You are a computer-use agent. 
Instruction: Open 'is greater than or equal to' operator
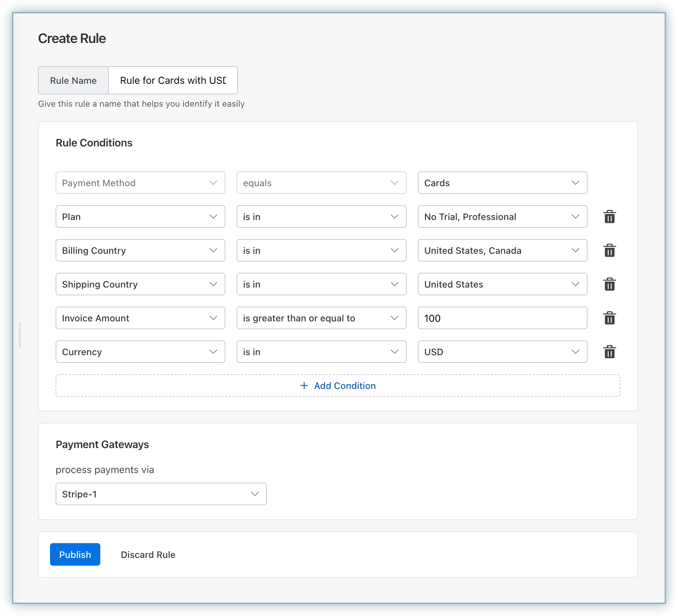(x=321, y=318)
